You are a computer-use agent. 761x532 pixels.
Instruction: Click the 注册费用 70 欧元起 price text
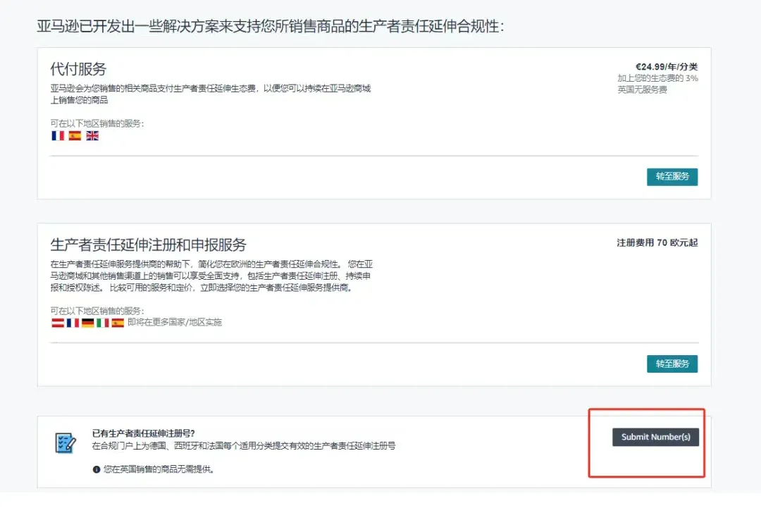(657, 243)
